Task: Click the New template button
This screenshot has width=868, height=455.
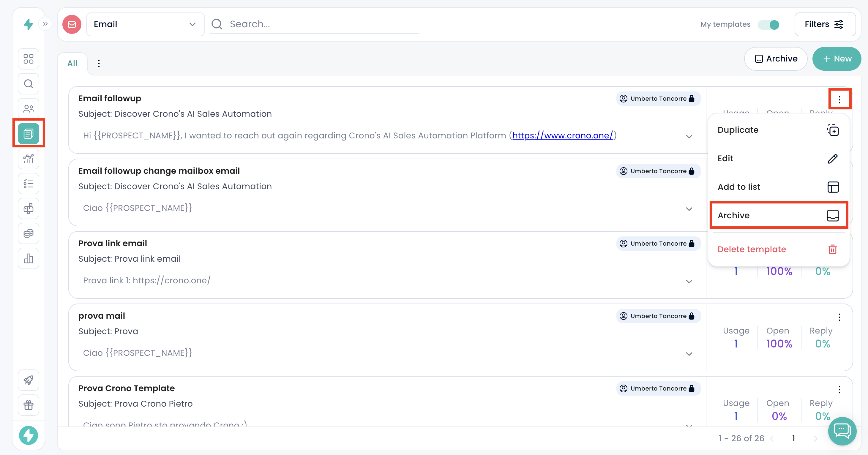Action: point(837,59)
